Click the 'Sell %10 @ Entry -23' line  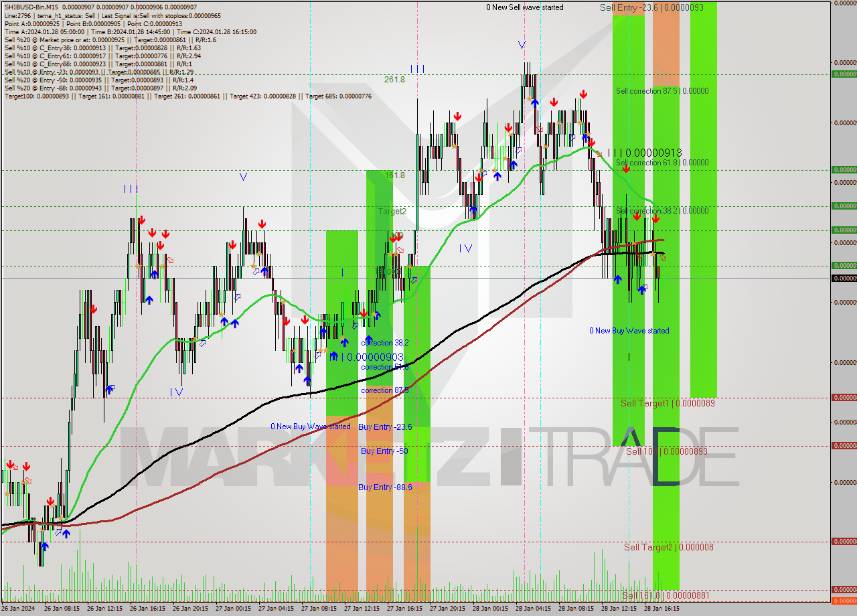tap(99, 72)
